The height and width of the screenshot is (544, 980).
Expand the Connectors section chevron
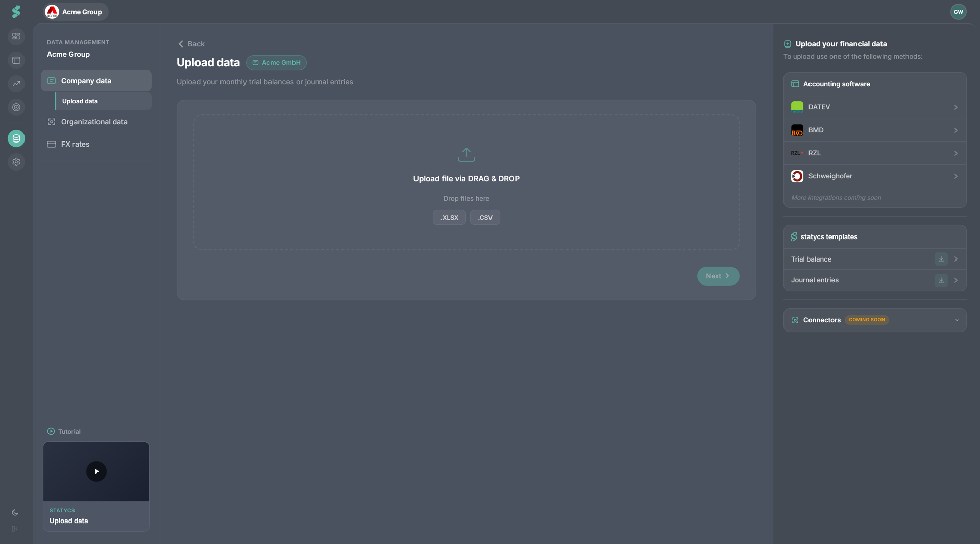957,320
